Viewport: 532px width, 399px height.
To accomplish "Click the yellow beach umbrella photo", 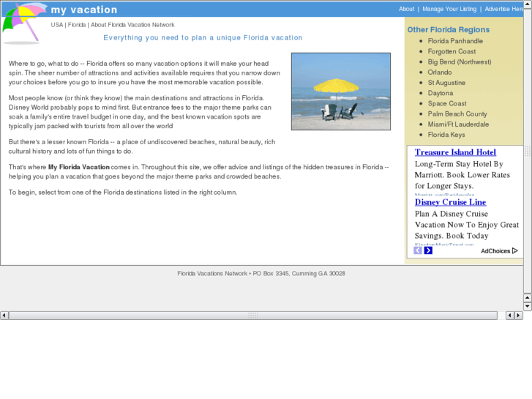I will tap(341, 92).
